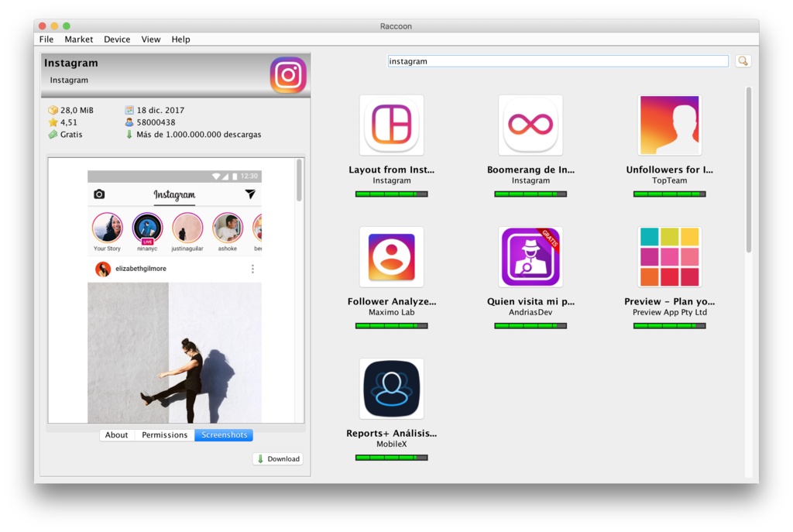Viewport: 793px width, 532px height.
Task: Click rating bar under Quien visita mi perfil
Action: pyautogui.click(x=530, y=326)
